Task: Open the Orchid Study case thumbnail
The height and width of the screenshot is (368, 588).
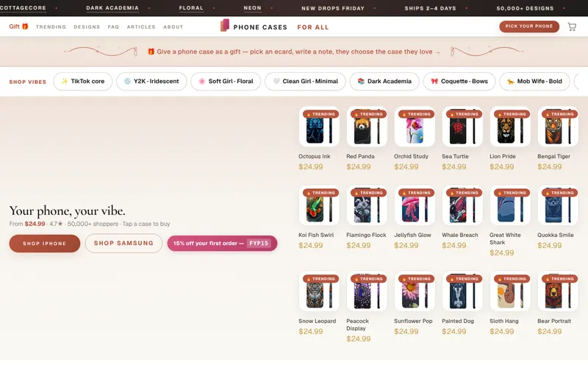Action: (415, 127)
